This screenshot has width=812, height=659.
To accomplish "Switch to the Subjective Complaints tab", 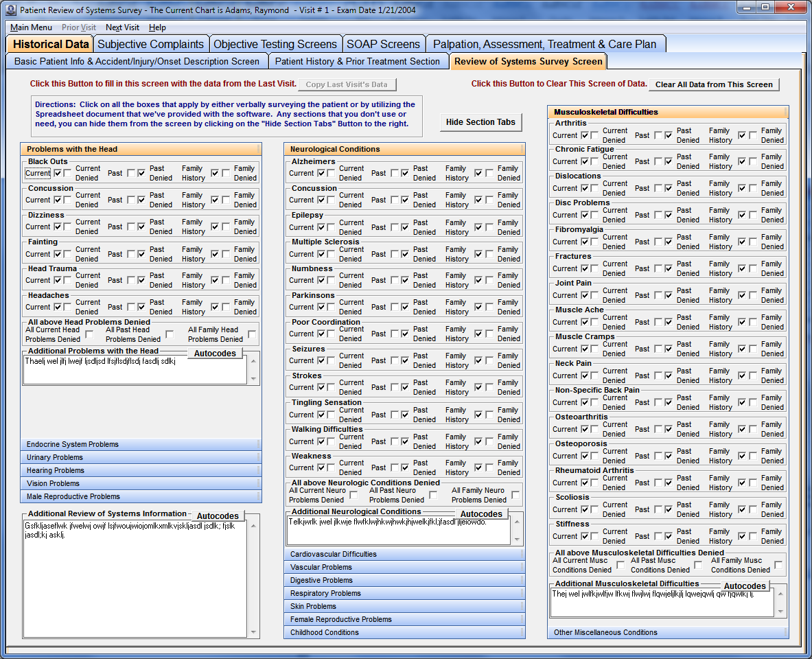I will 151,43.
